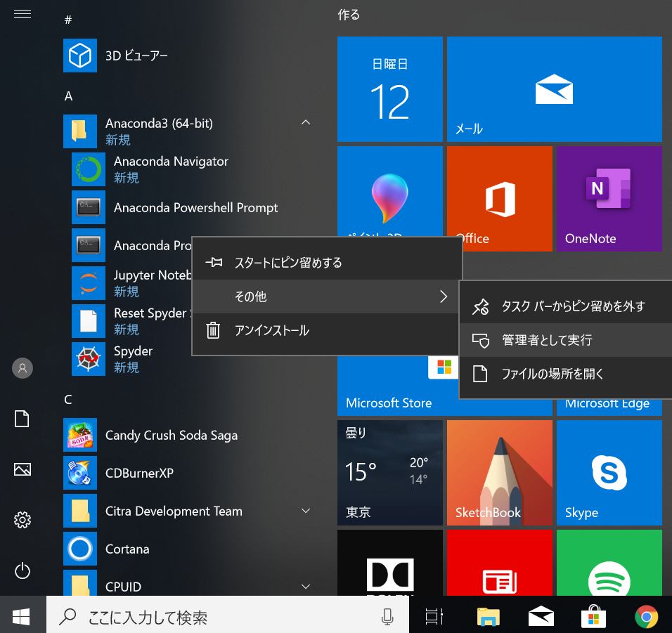The height and width of the screenshot is (633, 672).
Task: Open File Explorer on the taskbar
Action: 488,617
